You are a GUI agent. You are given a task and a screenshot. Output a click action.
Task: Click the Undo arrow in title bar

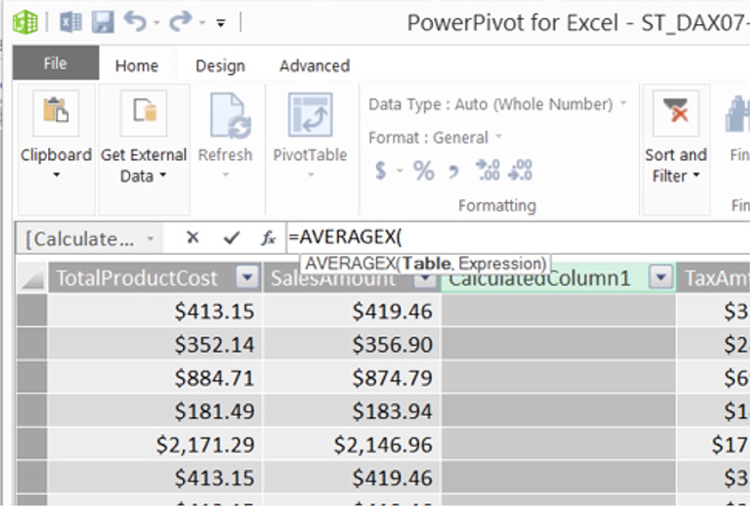[135, 21]
